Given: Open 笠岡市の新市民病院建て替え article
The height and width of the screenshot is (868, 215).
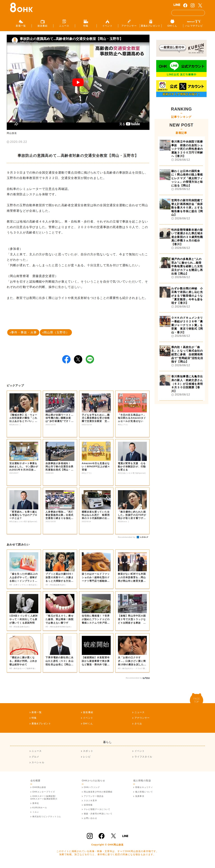Looking at the screenshot, I should [x=181, y=209].
